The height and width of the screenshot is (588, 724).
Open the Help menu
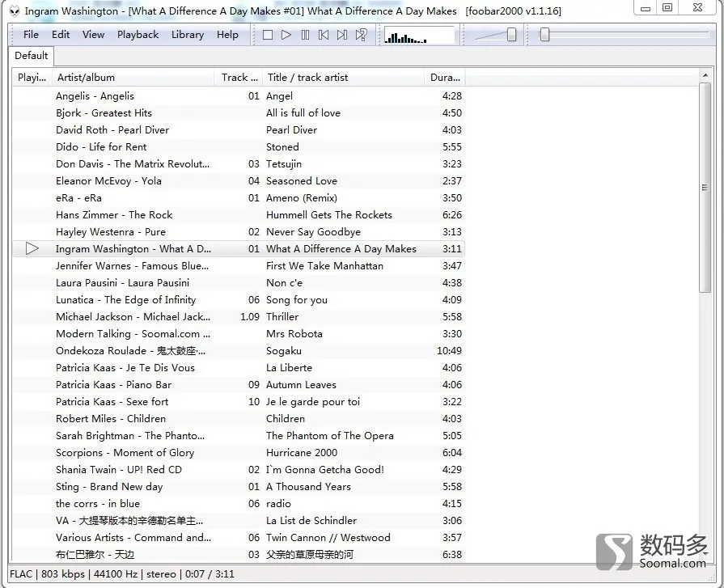[227, 35]
